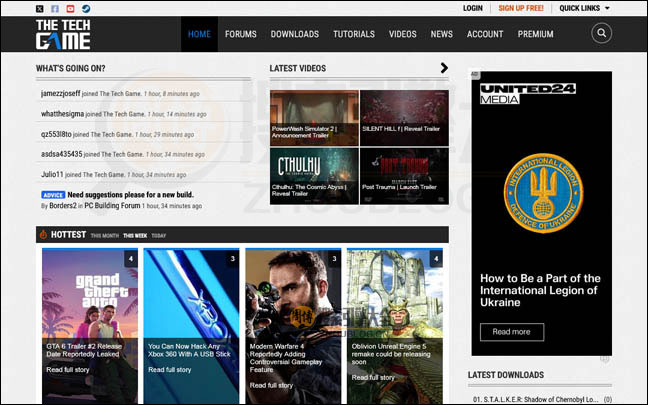The width and height of the screenshot is (648, 405).
Task: Click Read more button in ad
Action: (512, 332)
